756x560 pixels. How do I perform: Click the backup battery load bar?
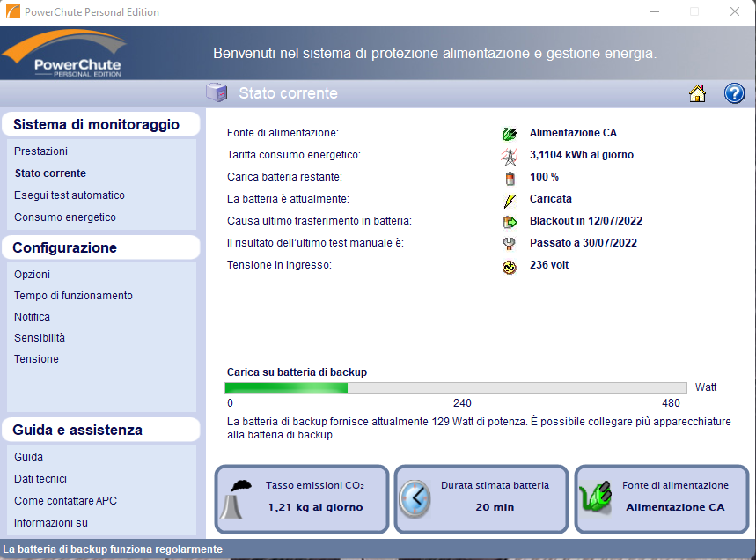(x=456, y=387)
